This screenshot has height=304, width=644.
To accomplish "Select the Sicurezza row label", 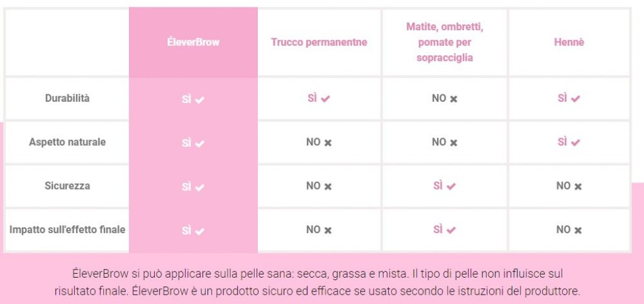I will [67, 186].
